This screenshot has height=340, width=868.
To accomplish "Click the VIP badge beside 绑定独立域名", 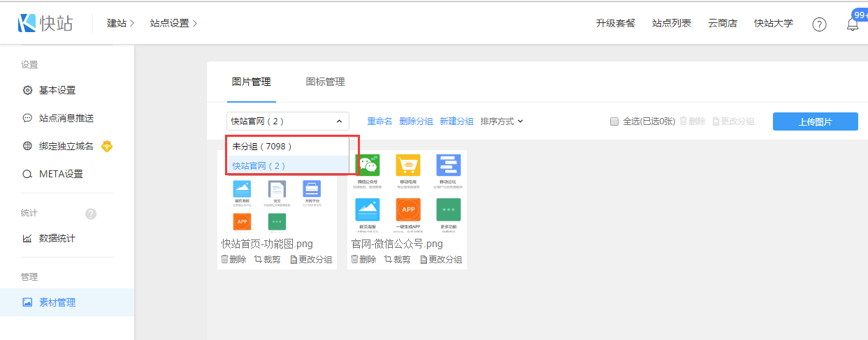I will pyautogui.click(x=107, y=146).
